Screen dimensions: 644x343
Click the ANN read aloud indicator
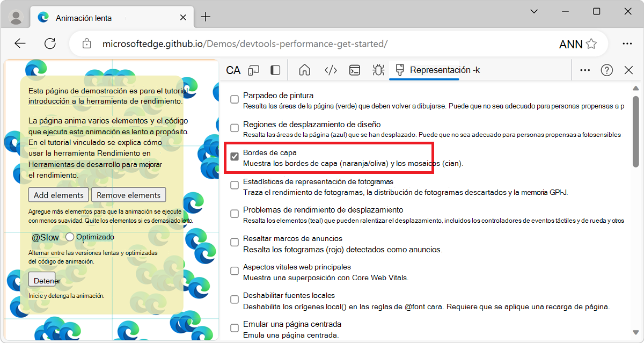570,44
